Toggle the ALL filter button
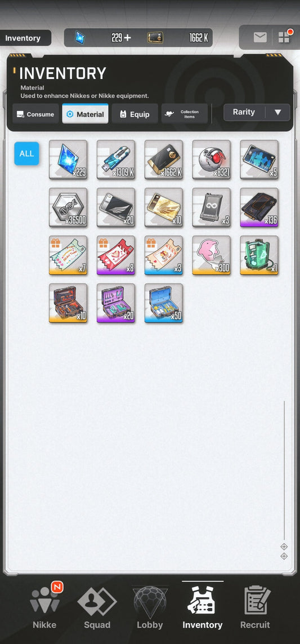 (26, 154)
